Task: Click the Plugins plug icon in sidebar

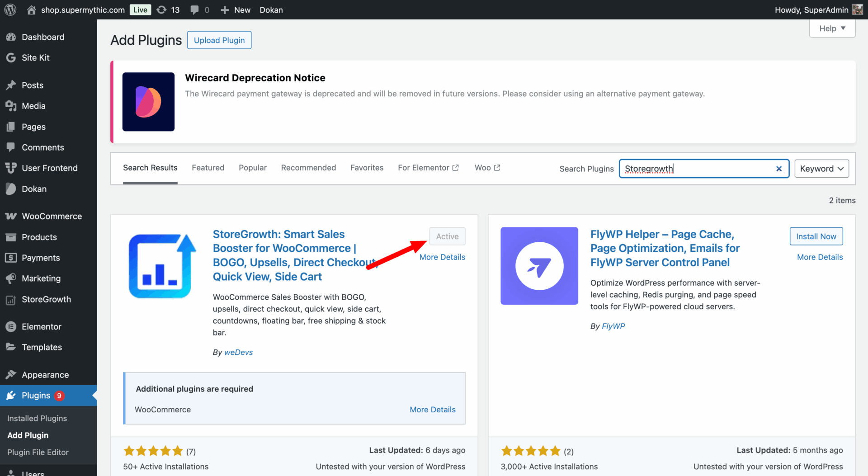Action: click(x=11, y=396)
